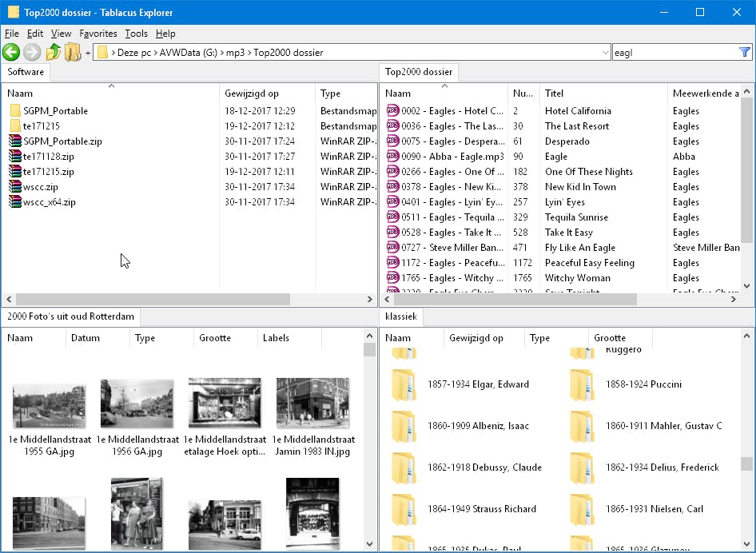The width and height of the screenshot is (756, 553).
Task: Open the 1858-1924 Puccini folder icon
Action: (582, 385)
